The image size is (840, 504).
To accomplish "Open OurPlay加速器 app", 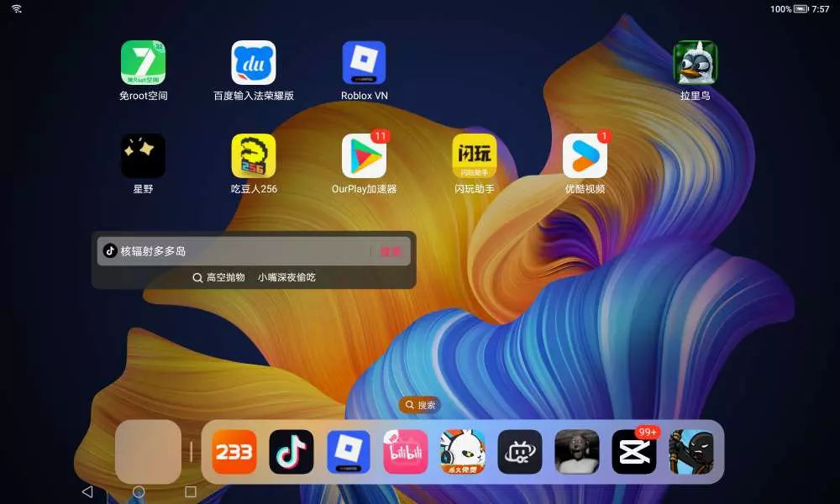I will [364, 156].
